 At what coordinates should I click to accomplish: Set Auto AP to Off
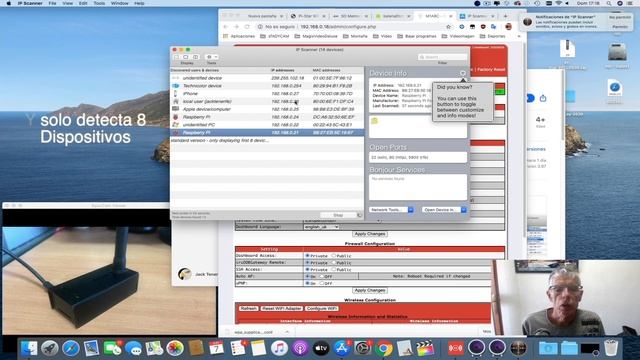[322, 276]
